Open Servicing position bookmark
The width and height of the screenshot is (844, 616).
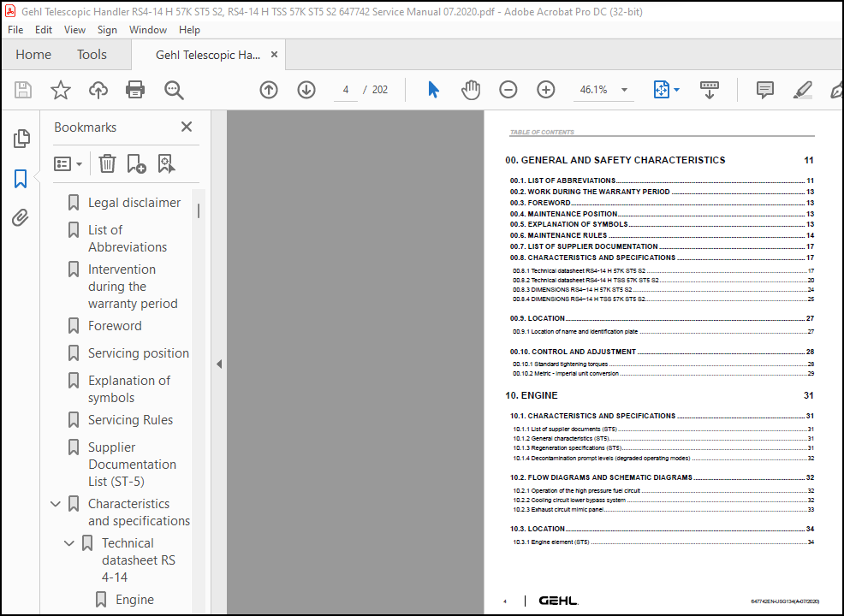[x=139, y=353]
